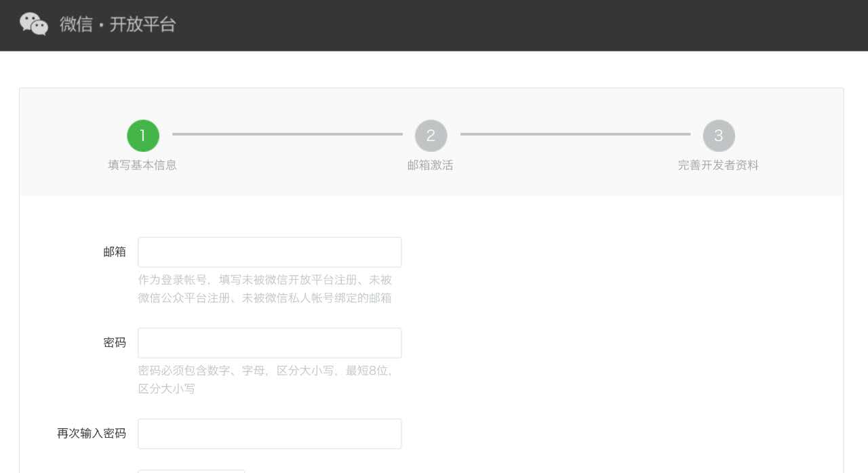This screenshot has height=473, width=868.
Task: Focus the 邮箱 email input field
Action: (269, 252)
